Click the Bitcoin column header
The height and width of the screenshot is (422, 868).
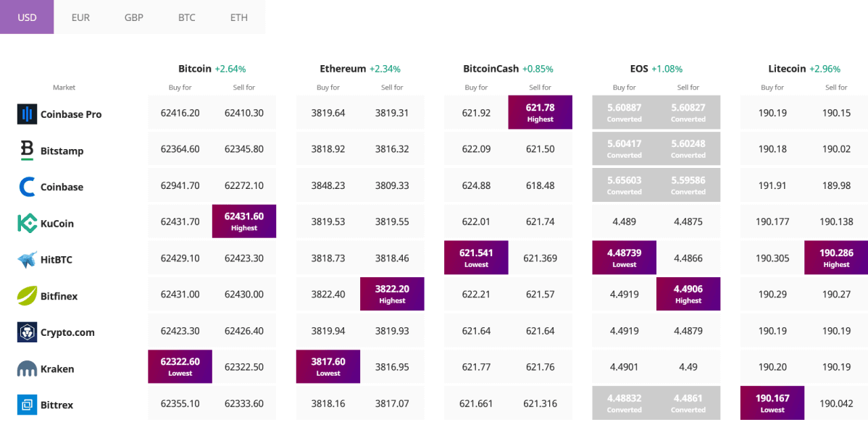tap(195, 69)
